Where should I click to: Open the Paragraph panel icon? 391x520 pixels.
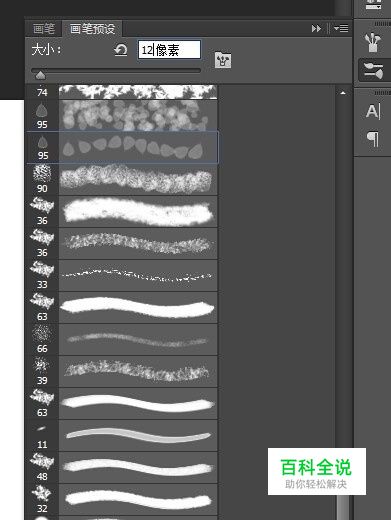(373, 139)
